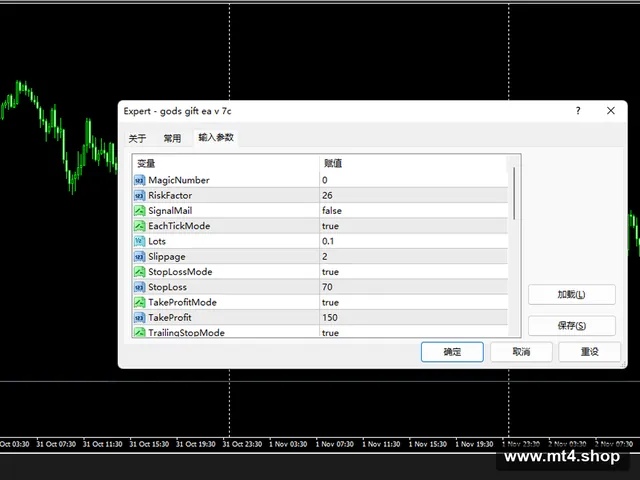Select the StopLoss value 70

[327, 287]
